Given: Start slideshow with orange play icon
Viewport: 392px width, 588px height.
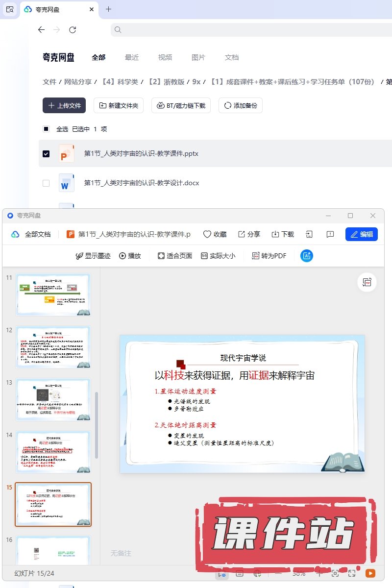Looking at the screenshot, I should tap(370, 573).
